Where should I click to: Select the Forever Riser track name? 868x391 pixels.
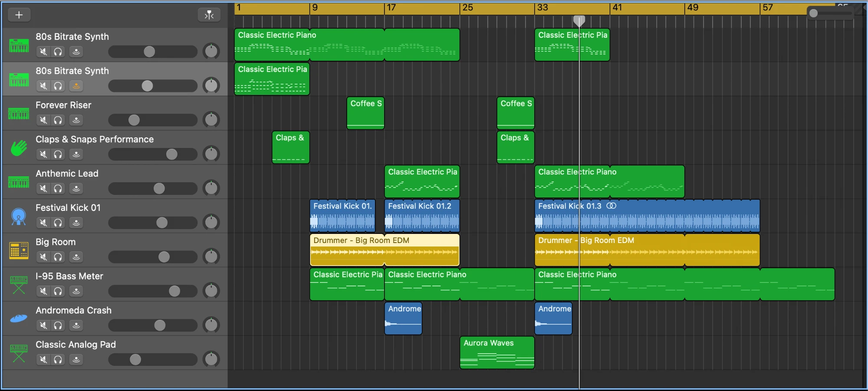pyautogui.click(x=63, y=105)
